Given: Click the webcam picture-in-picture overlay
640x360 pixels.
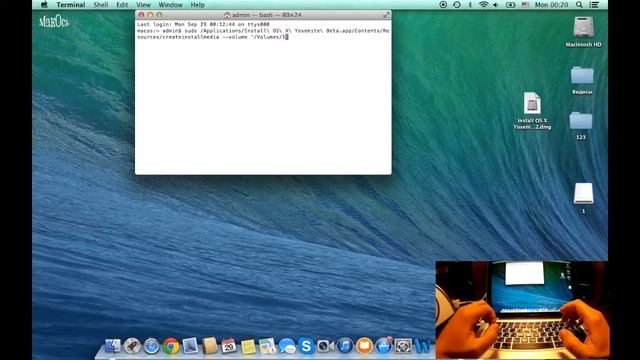Looking at the screenshot, I should pos(522,310).
